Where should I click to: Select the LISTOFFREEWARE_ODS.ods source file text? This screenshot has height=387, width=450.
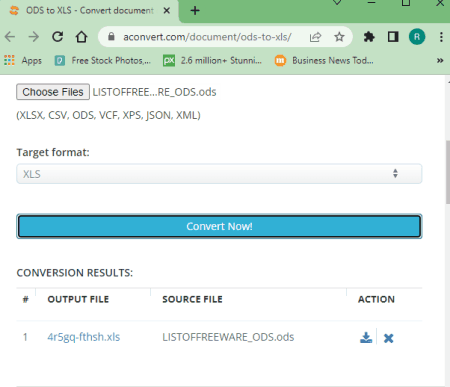click(x=228, y=337)
